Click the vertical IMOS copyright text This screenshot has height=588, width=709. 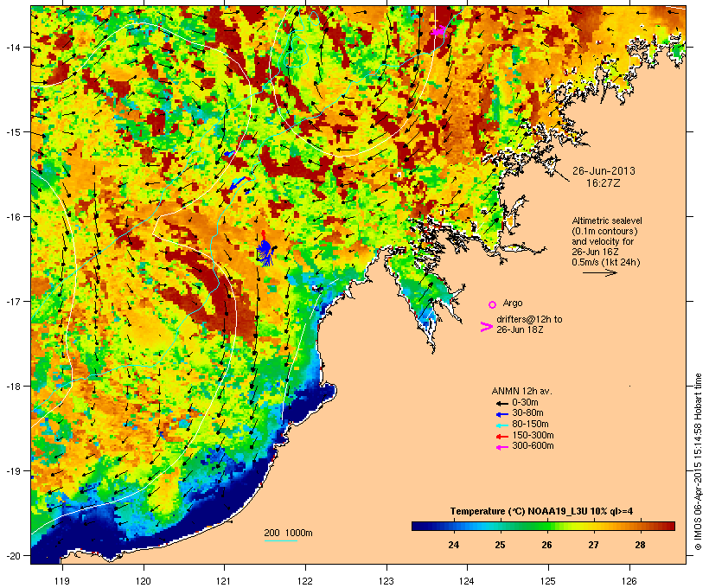click(x=698, y=463)
